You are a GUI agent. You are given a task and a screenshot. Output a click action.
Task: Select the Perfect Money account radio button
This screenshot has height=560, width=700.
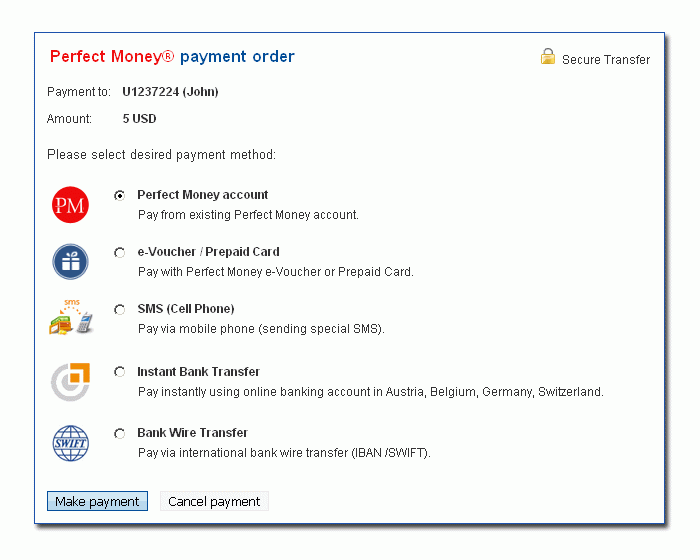coord(119,196)
